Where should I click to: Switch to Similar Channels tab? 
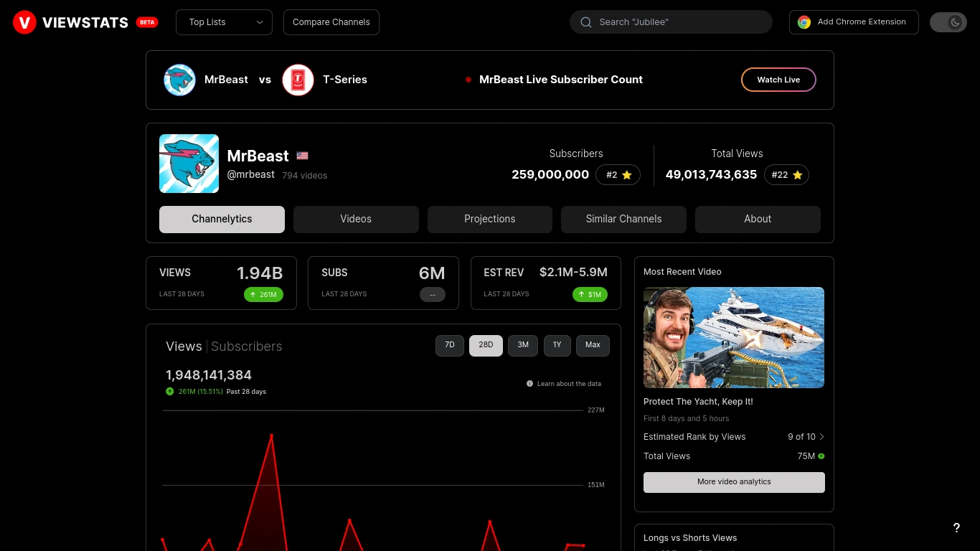point(623,220)
